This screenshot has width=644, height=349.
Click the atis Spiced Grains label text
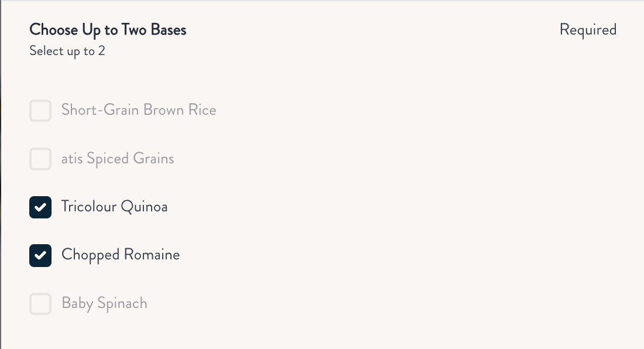pos(118,159)
